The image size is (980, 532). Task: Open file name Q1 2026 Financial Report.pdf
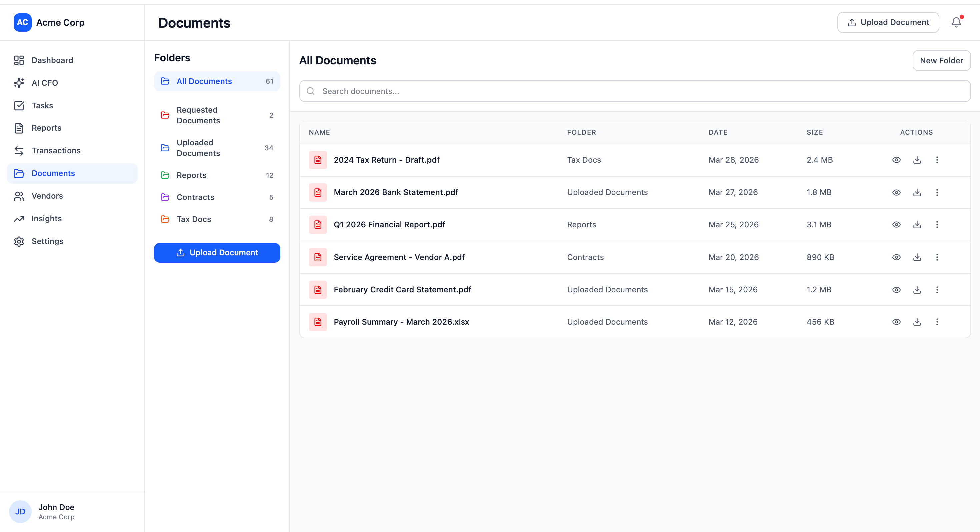pyautogui.click(x=389, y=225)
